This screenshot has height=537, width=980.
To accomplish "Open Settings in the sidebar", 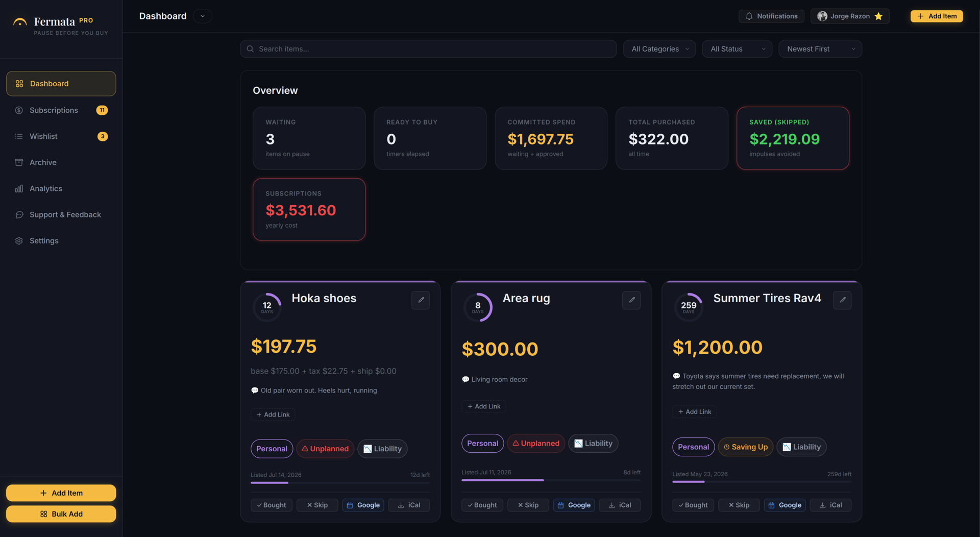I will 61,240.
